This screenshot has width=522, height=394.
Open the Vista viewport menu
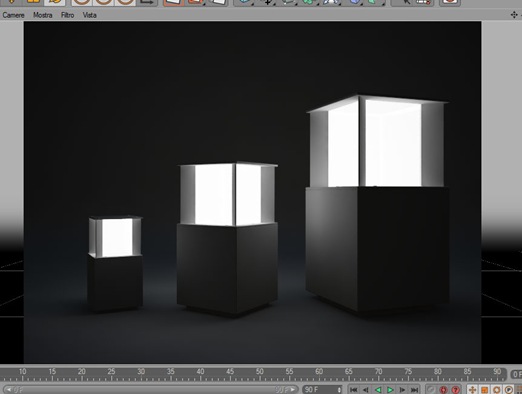point(89,15)
